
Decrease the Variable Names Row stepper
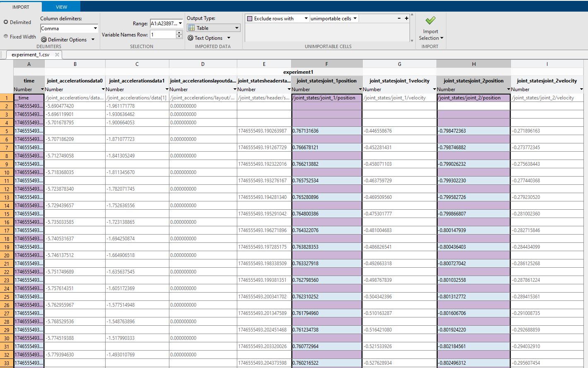pyautogui.click(x=179, y=36)
